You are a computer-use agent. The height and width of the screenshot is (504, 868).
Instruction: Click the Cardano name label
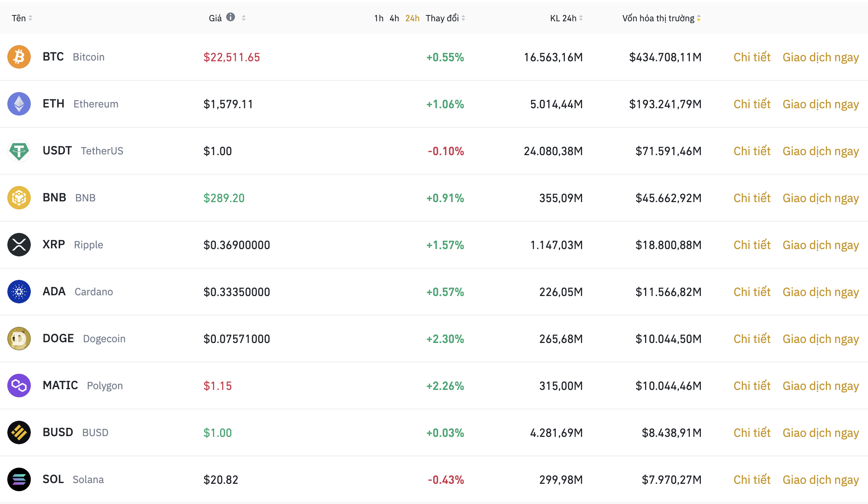[94, 292]
